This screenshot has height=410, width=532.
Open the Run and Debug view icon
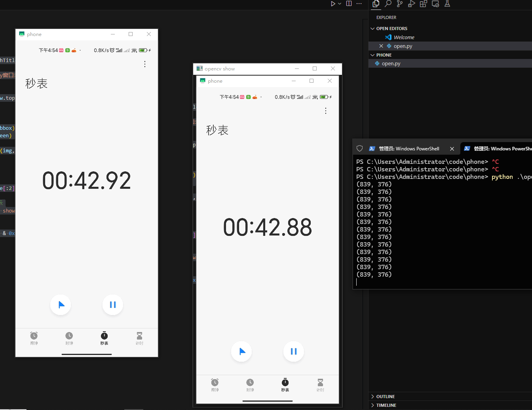[412, 4]
